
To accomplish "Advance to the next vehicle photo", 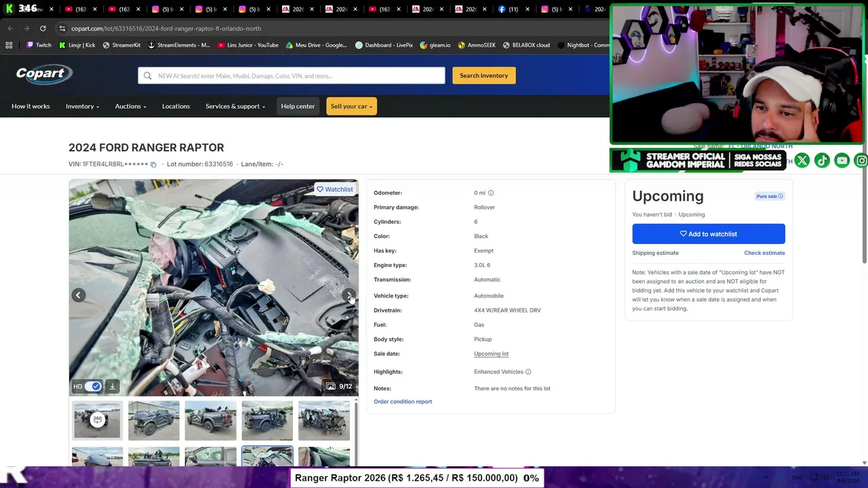I will click(x=349, y=295).
